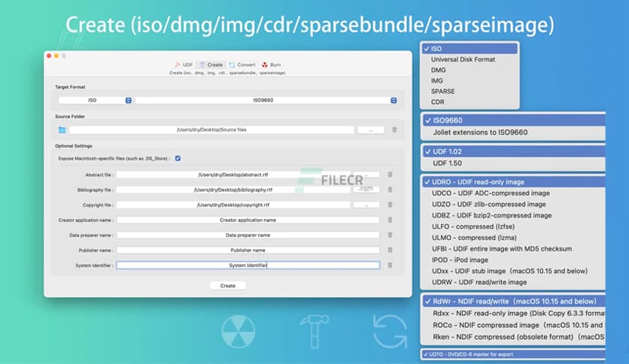Click the Copyright file path field
Image resolution: width=629 pixels, height=364 pixels.
coord(233,205)
